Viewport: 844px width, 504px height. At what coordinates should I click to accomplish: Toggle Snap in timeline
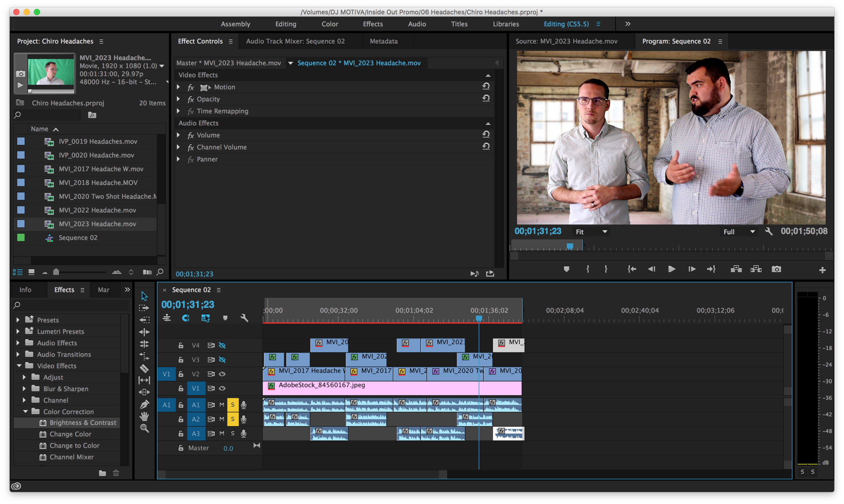185,318
